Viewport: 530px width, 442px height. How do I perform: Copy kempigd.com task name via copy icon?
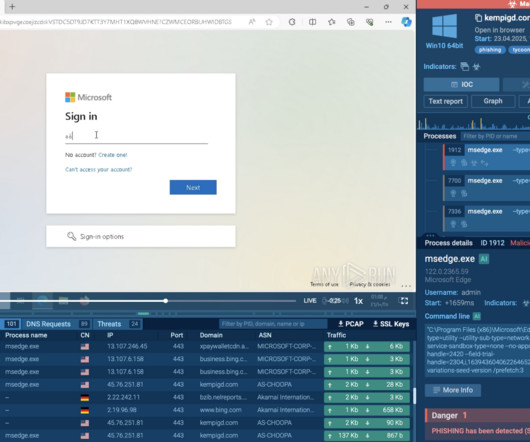point(478,18)
